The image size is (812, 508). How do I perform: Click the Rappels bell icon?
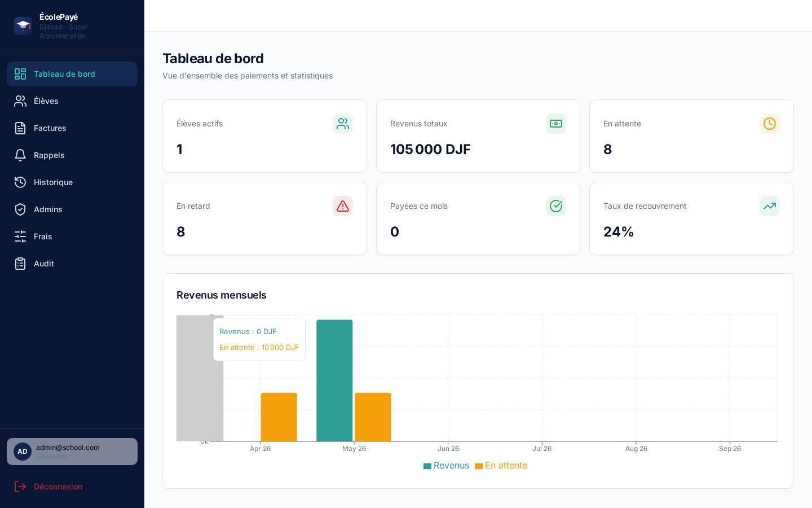20,155
